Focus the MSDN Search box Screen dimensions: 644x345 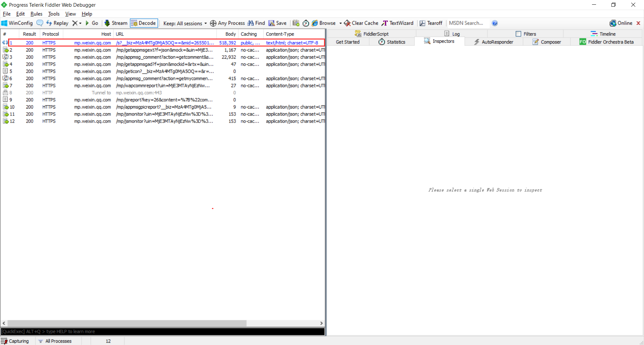(468, 23)
